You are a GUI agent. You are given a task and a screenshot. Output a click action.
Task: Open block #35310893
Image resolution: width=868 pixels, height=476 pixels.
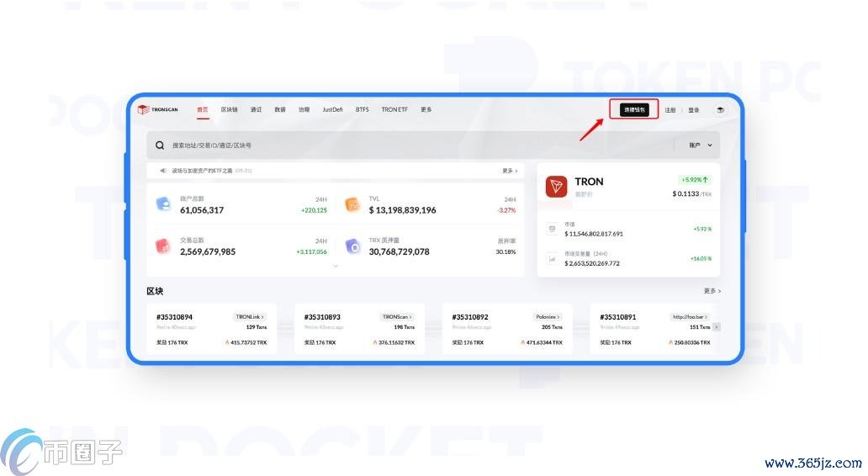[x=322, y=317]
